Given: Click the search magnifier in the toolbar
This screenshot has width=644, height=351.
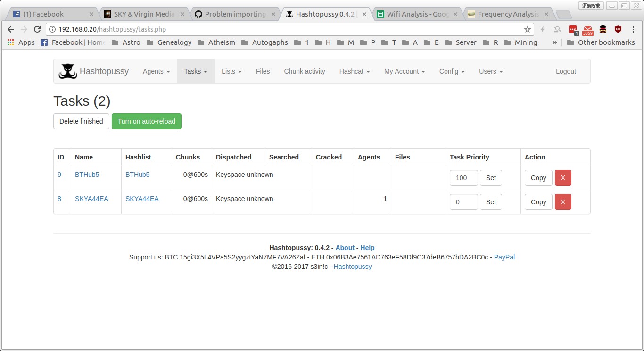Looking at the screenshot, I should click(x=557, y=29).
